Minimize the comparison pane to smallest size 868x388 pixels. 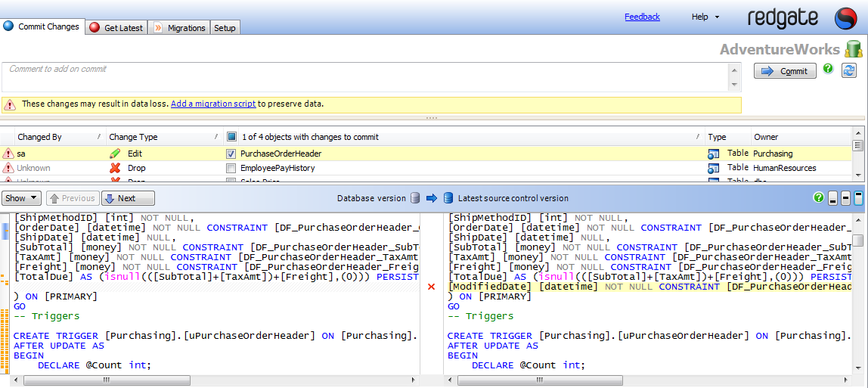(x=832, y=199)
